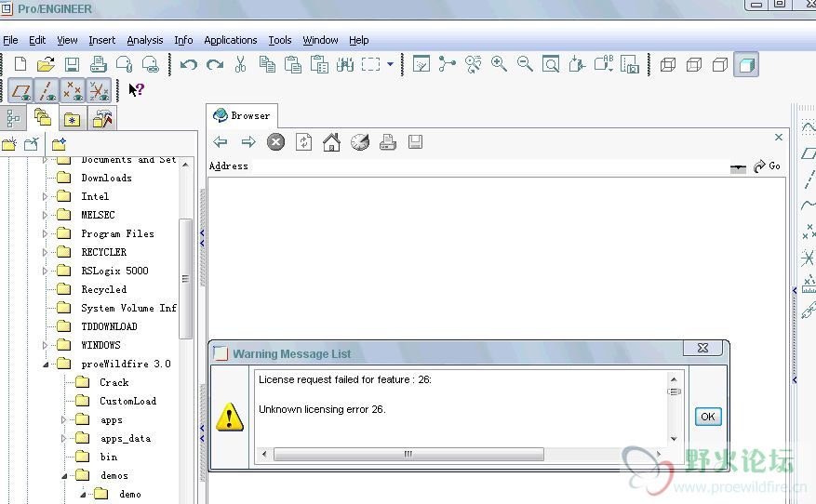Find with the binoculars icon

click(345, 64)
